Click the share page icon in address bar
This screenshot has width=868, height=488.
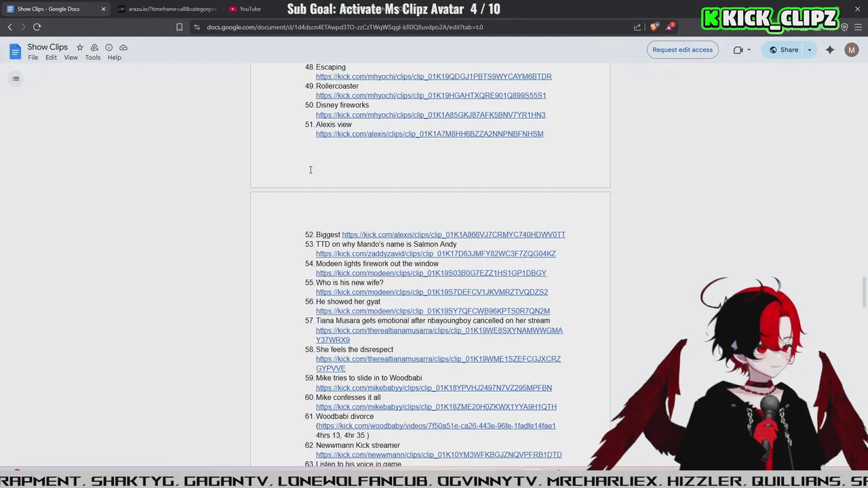[637, 27]
